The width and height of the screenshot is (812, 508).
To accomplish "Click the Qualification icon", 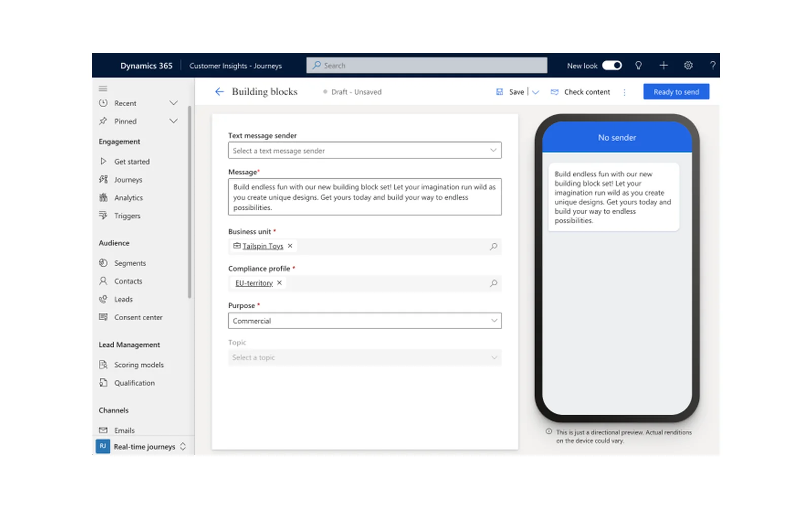I will [x=103, y=383].
